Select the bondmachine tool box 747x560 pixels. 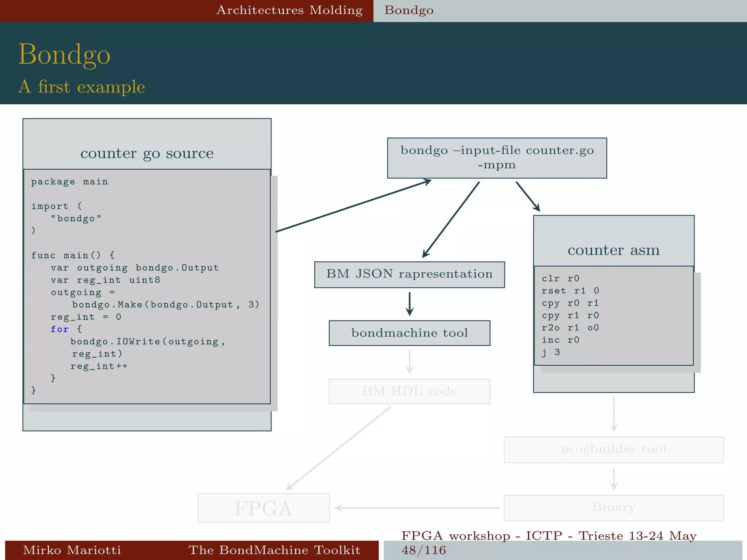(409, 333)
